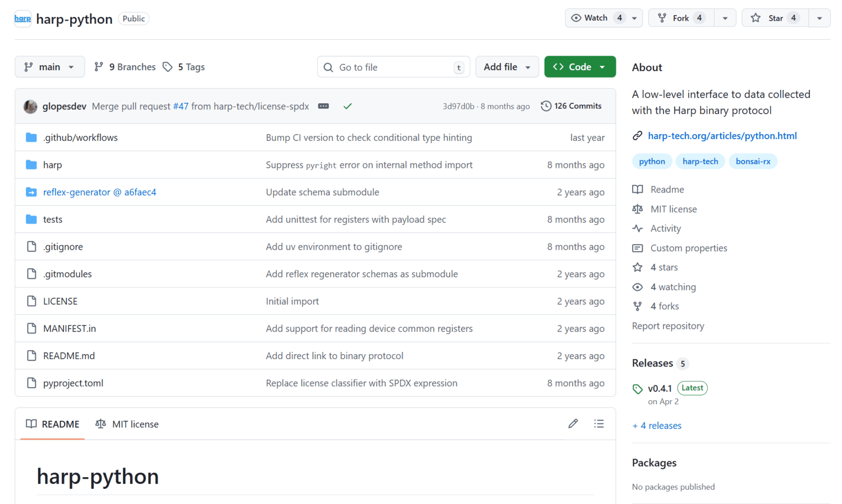Open the .gitmodules file

67,274
